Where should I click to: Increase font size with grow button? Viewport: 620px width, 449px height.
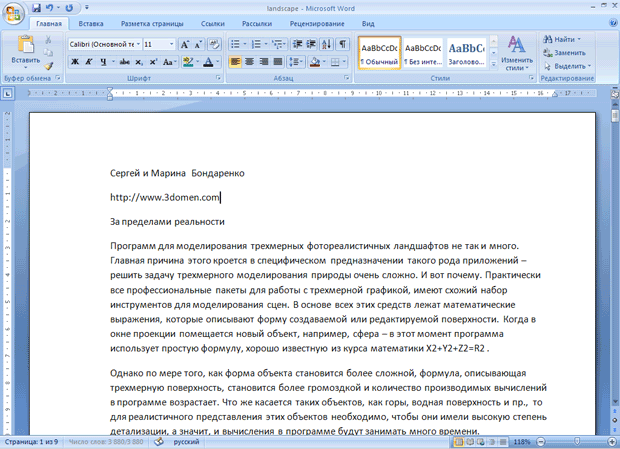pyautogui.click(x=185, y=44)
